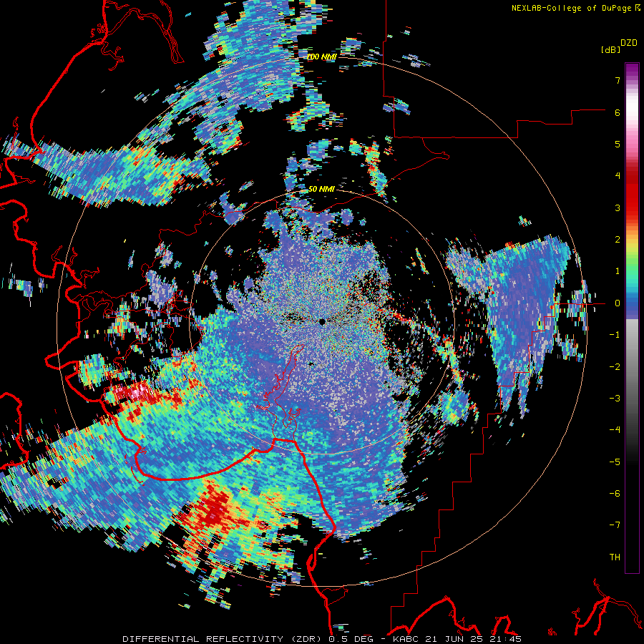
Task: Click the -3 value on the color scale
Action: pyautogui.click(x=615, y=399)
